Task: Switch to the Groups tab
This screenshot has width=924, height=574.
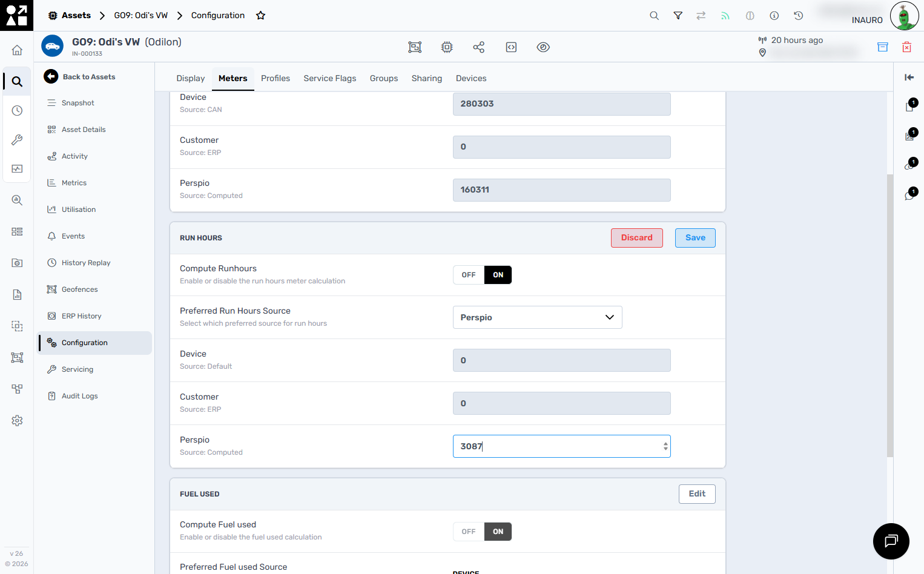Action: coord(384,78)
